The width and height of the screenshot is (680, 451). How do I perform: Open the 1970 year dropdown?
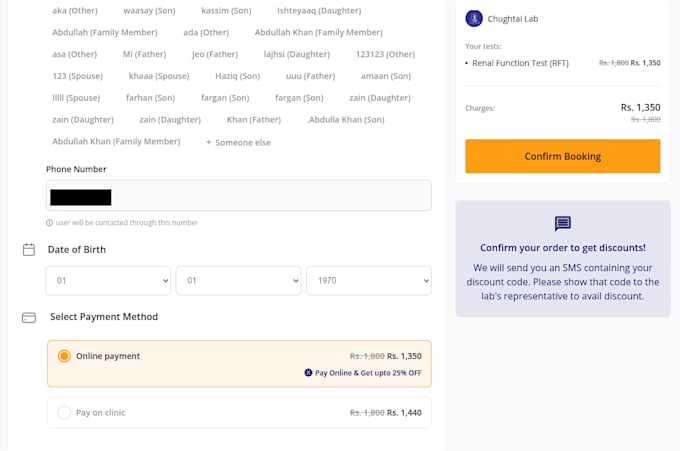pos(369,281)
